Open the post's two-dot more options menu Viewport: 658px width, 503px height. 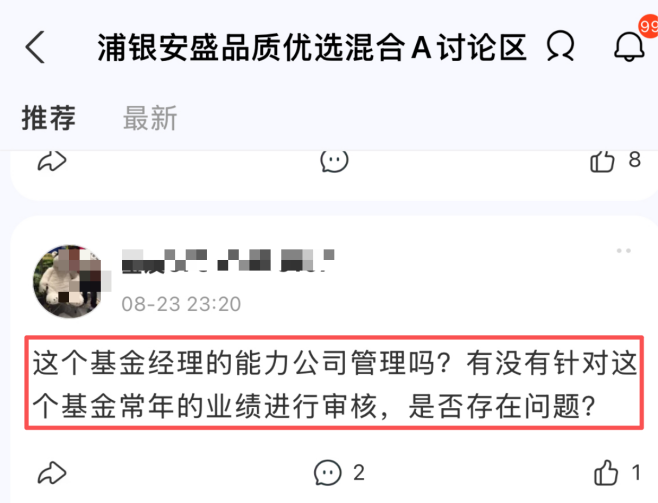624,251
